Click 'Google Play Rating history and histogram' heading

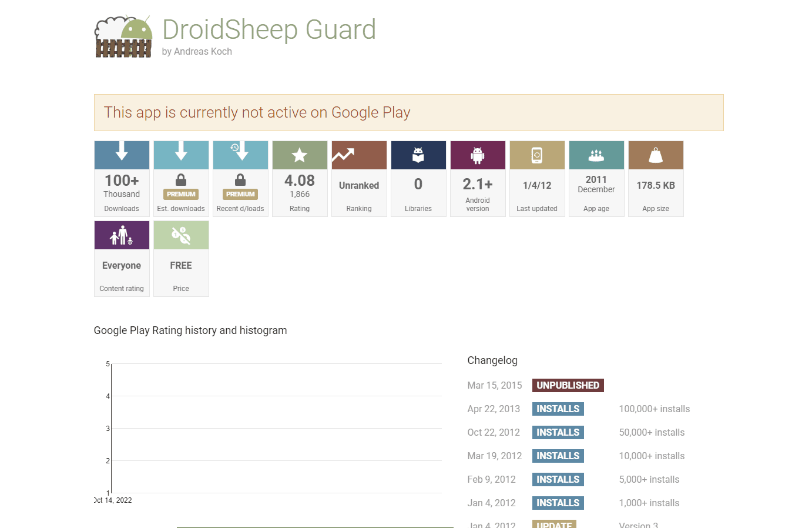[x=190, y=330]
